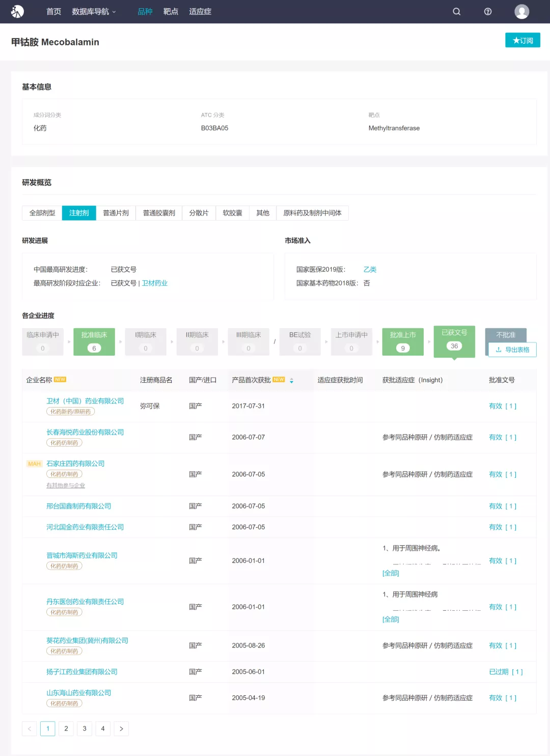Screen dimensions: 550x756
Task: Click the export table (导出表格) button
Action: click(x=512, y=349)
